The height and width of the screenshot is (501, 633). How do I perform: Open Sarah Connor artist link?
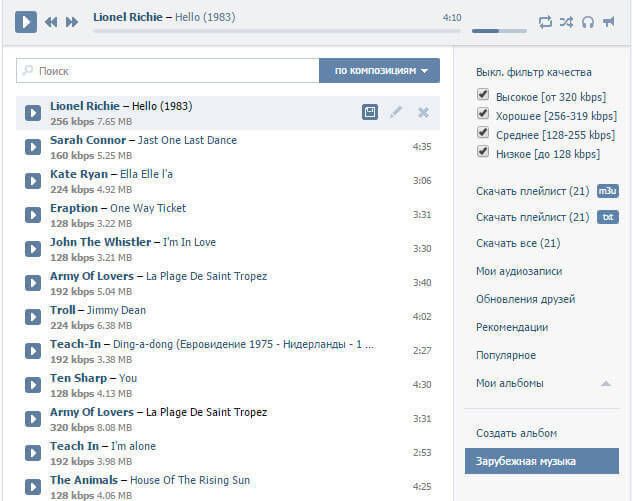tap(88, 140)
